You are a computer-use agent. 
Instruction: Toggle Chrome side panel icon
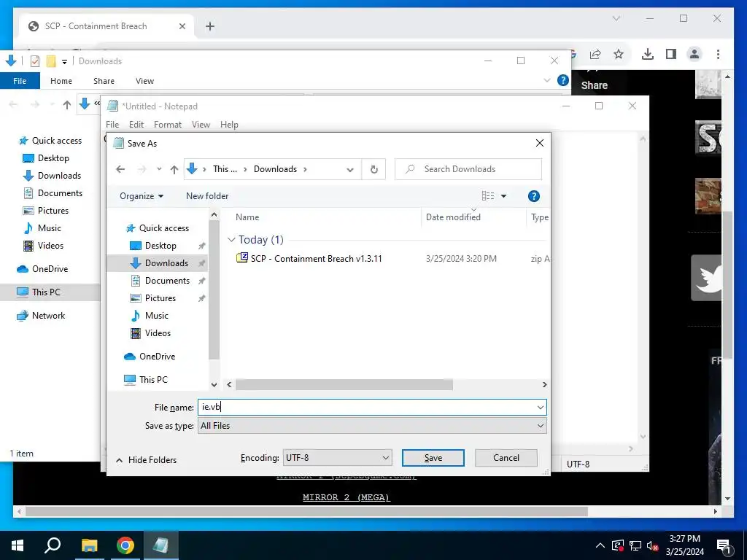point(671,54)
